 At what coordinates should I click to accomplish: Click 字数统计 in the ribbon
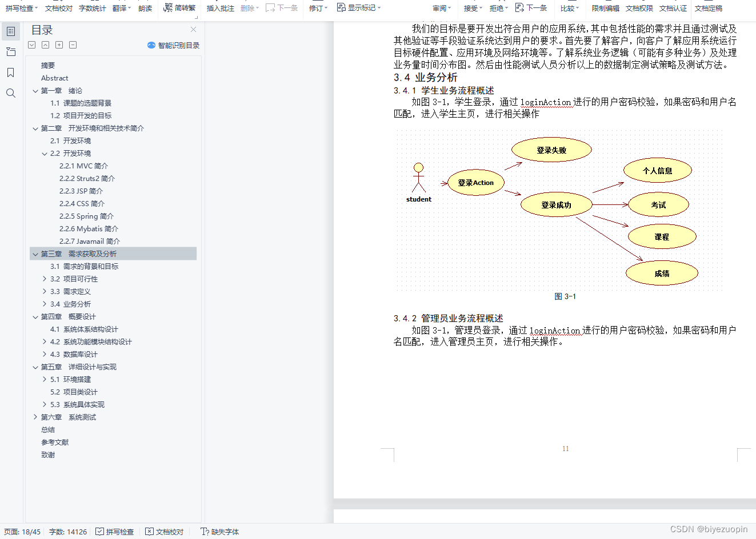tap(93, 8)
